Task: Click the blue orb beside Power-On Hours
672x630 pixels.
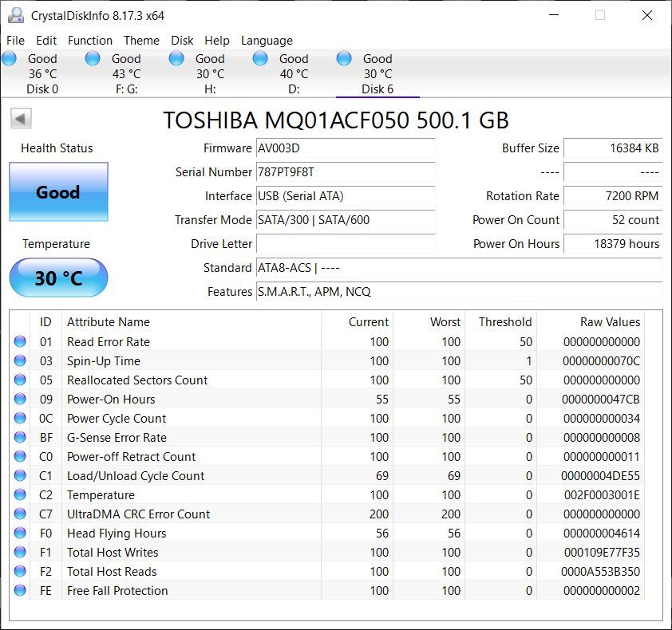Action: 20,399
